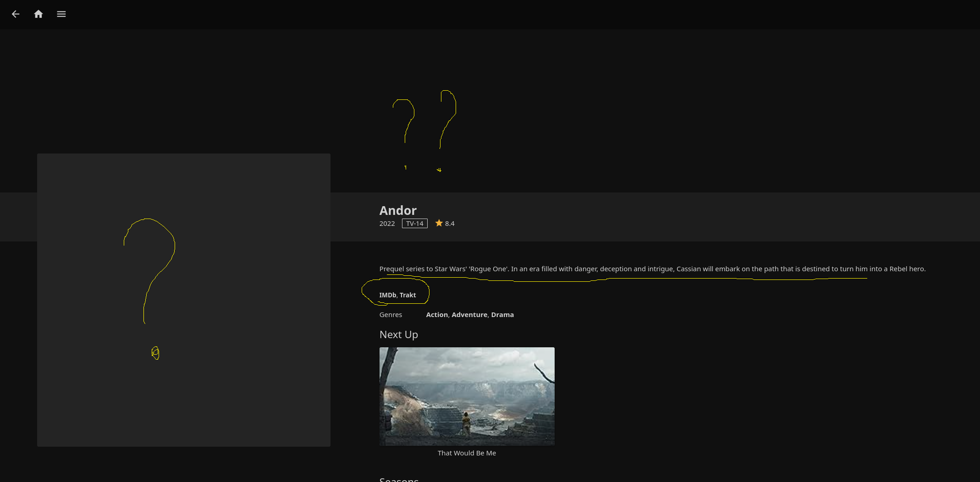
Task: Click the Seasons section heading
Action: point(399,479)
